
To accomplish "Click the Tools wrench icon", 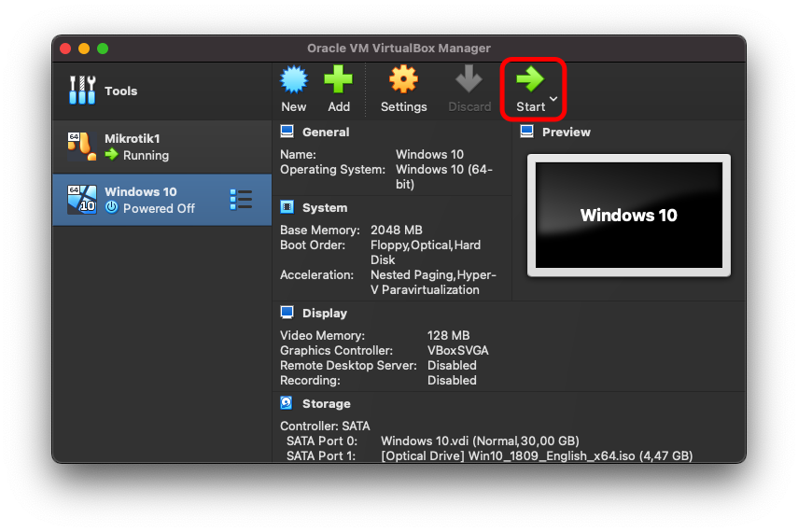I will (x=82, y=91).
